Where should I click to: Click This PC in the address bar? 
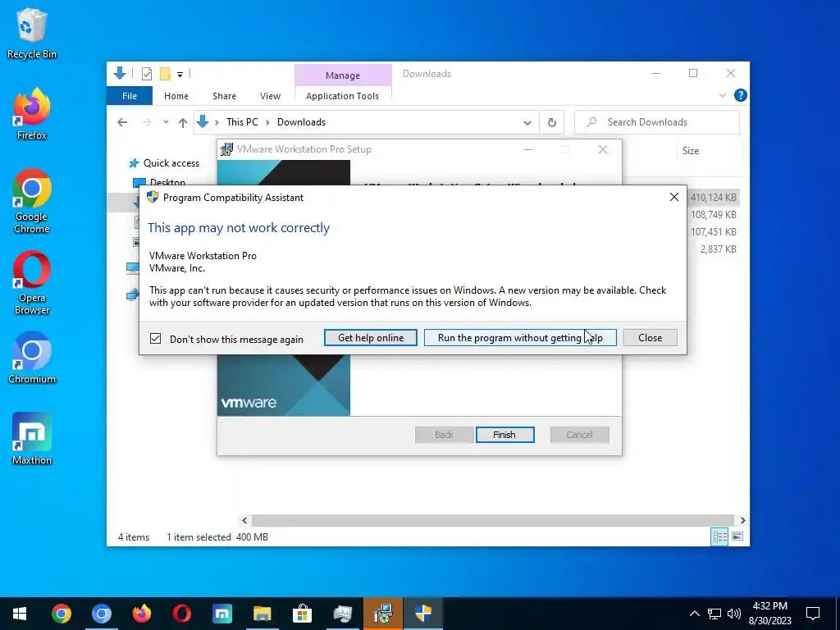pyautogui.click(x=242, y=122)
